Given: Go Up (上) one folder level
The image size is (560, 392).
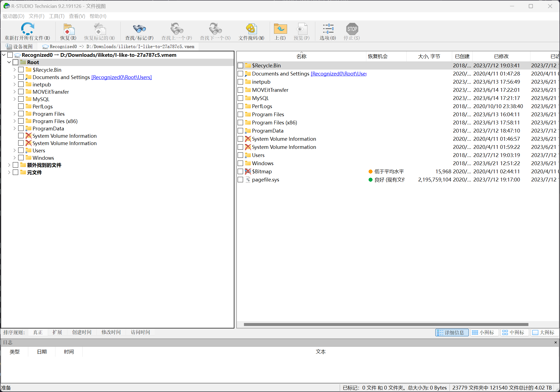Looking at the screenshot, I should point(280,29).
